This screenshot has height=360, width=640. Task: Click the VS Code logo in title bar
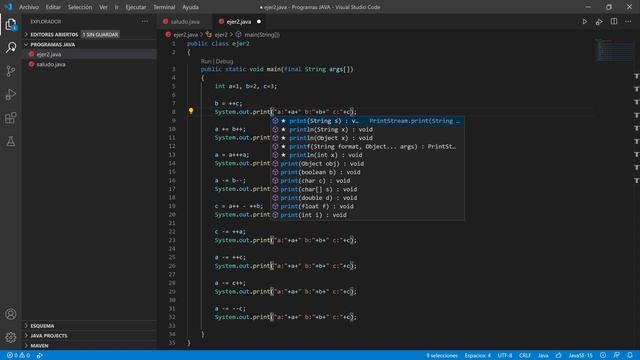pos(8,7)
